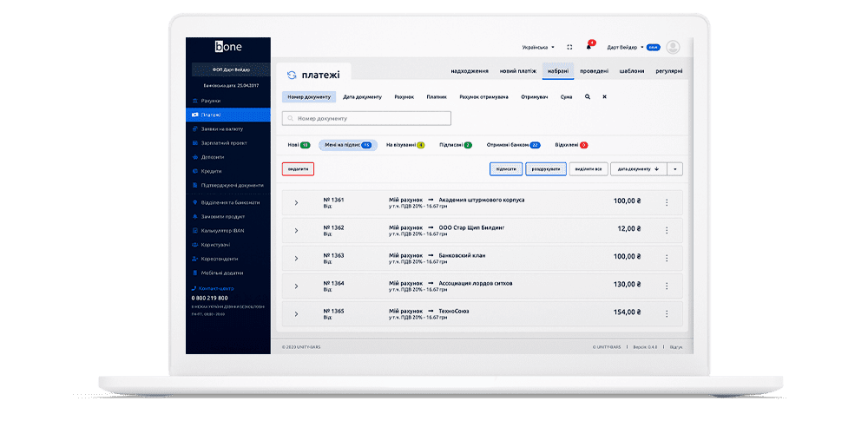Screen dimensions: 868x434
Task: Select the На візуванні status filter
Action: click(405, 145)
